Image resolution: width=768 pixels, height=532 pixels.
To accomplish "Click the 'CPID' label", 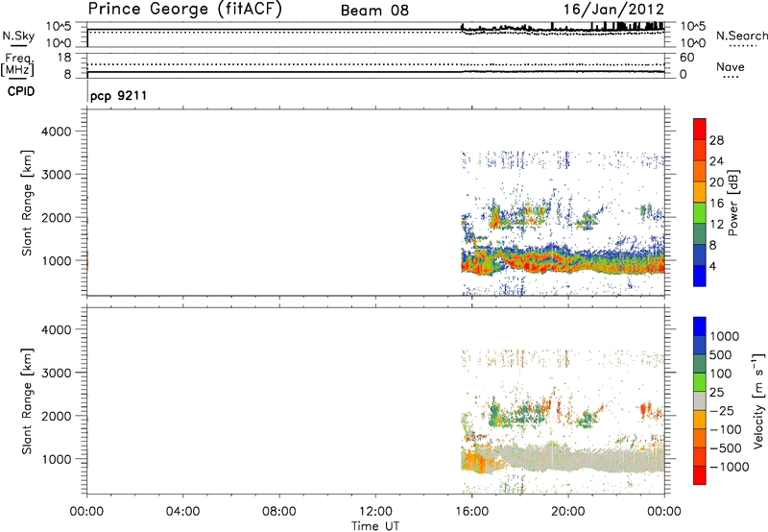I will coord(21,91).
